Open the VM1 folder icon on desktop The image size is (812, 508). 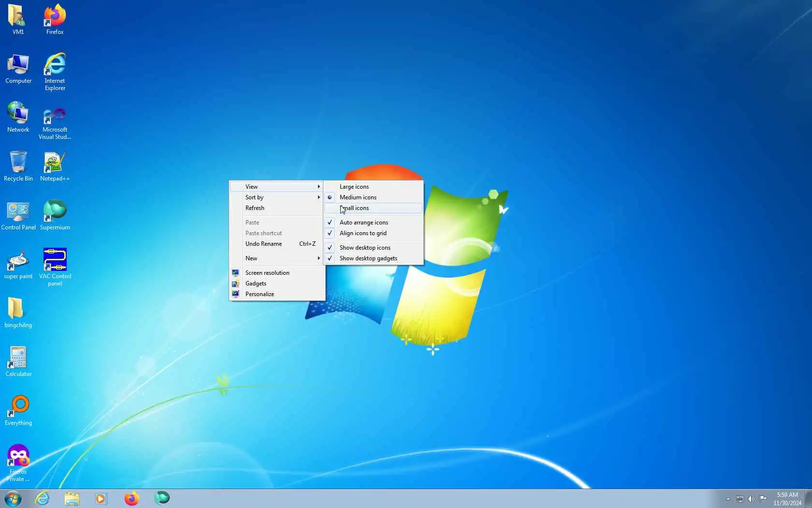pyautogui.click(x=18, y=19)
